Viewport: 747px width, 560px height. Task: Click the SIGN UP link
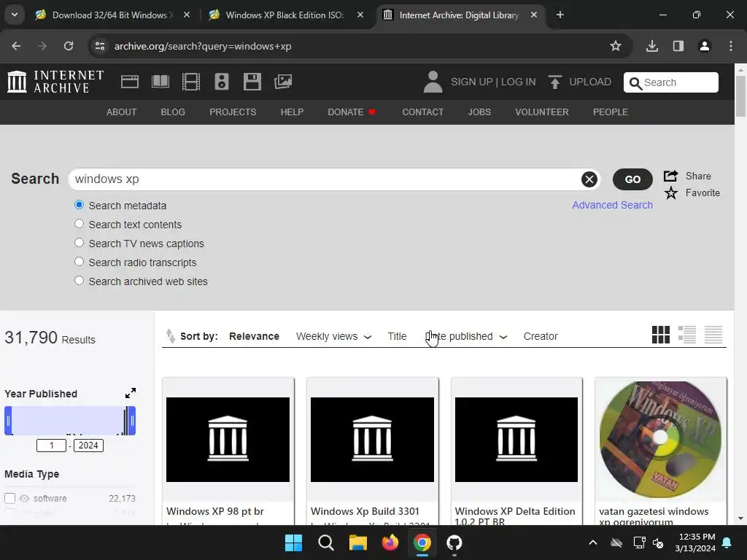pos(472,82)
